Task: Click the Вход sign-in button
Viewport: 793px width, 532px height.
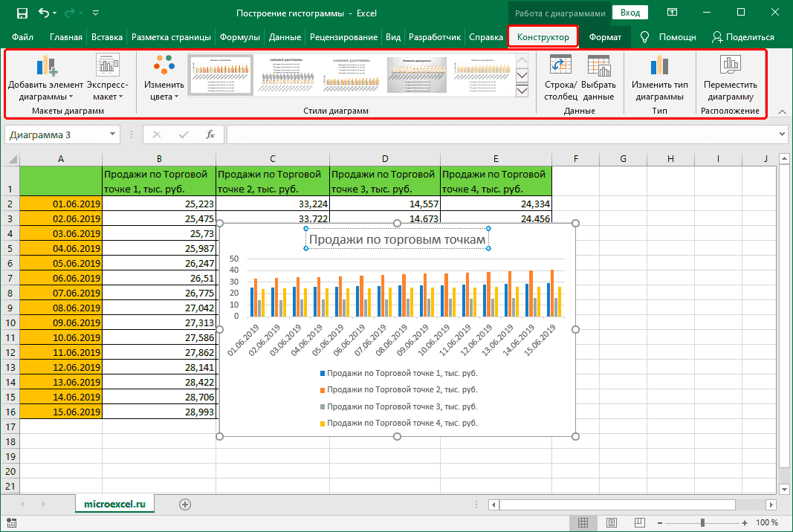Action: [630, 13]
